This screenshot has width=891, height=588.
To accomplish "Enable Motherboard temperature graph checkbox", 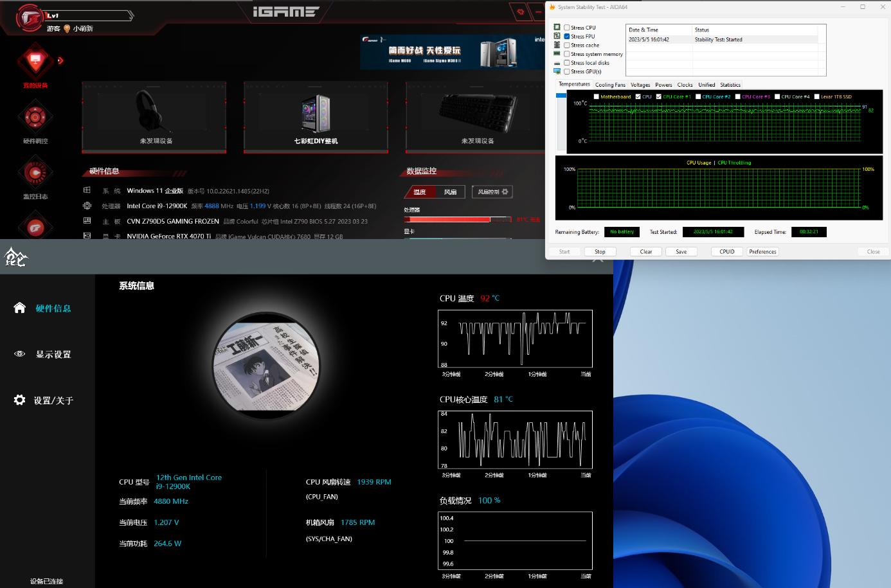I will [x=597, y=96].
